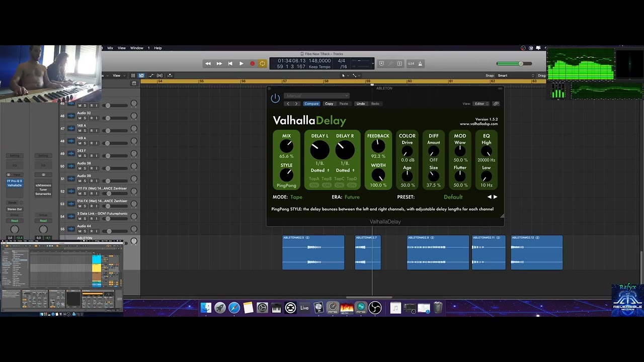
Task: Go to next preset with right triangle
Action: click(x=495, y=197)
